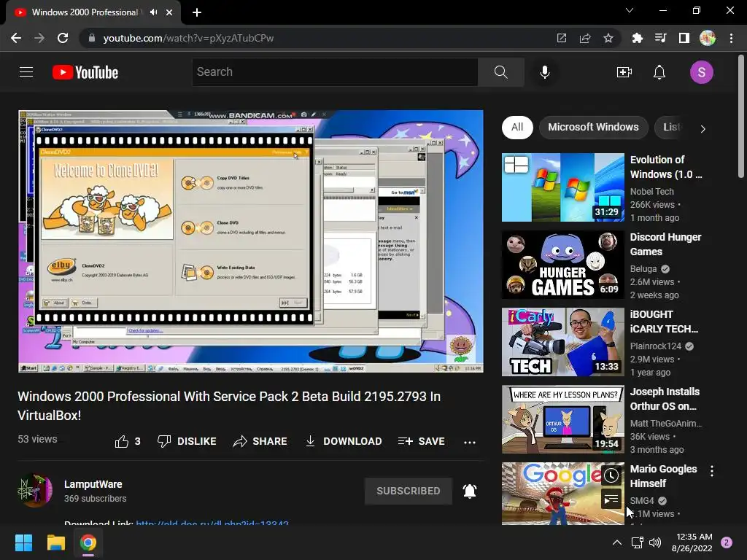Open Discord Hunger Games video thumbnail
The height and width of the screenshot is (560, 747).
563,265
